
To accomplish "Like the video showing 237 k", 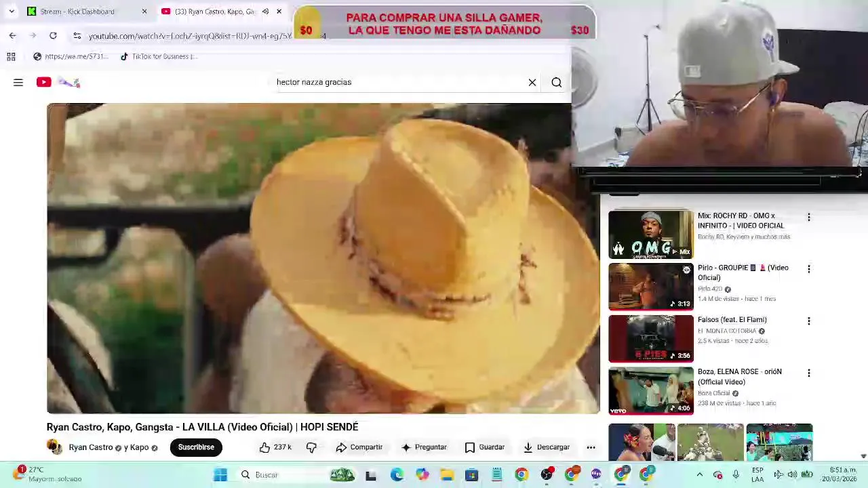I will click(x=275, y=447).
